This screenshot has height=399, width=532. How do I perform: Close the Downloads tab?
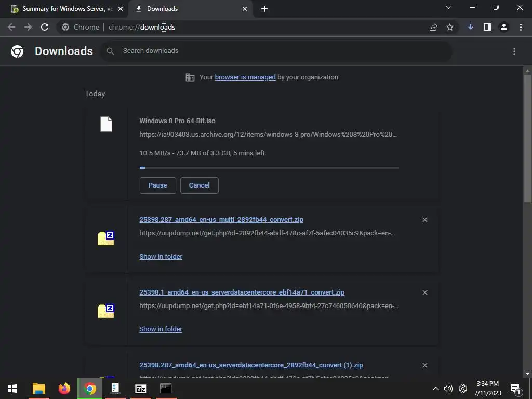245,9
